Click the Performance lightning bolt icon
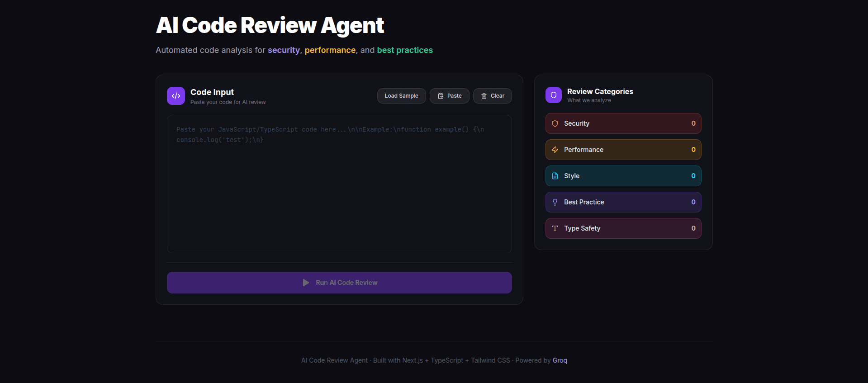Image resolution: width=868 pixels, height=383 pixels. [555, 150]
